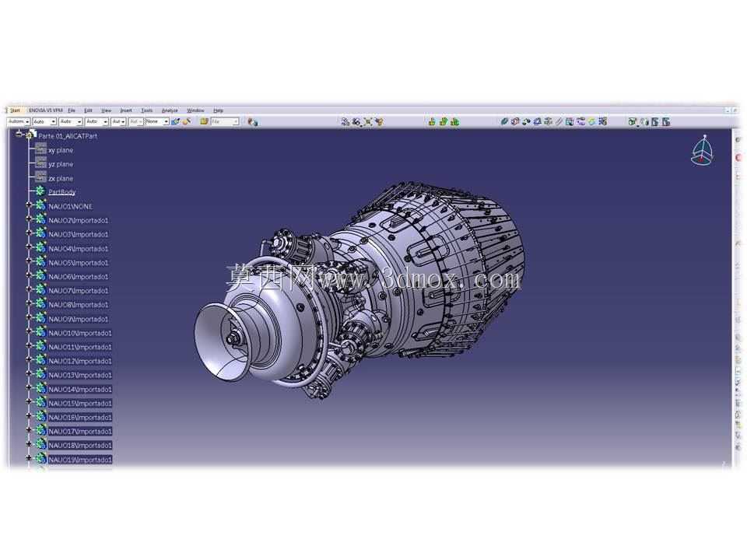Open the Window menu
The height and width of the screenshot is (560, 747).
click(x=195, y=110)
